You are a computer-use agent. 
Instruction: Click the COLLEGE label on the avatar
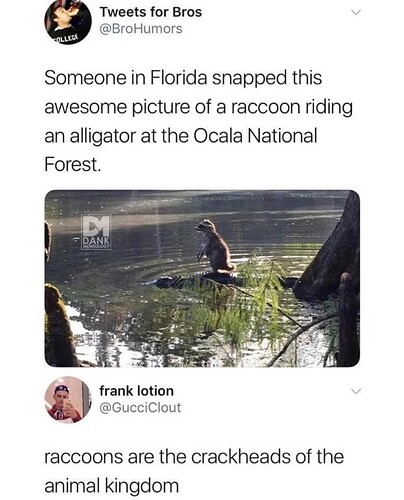click(66, 39)
